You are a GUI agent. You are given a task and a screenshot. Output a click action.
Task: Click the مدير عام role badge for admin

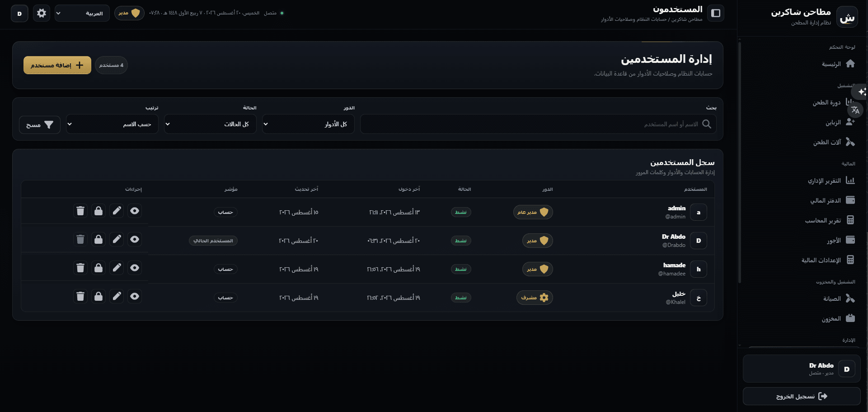(x=533, y=212)
